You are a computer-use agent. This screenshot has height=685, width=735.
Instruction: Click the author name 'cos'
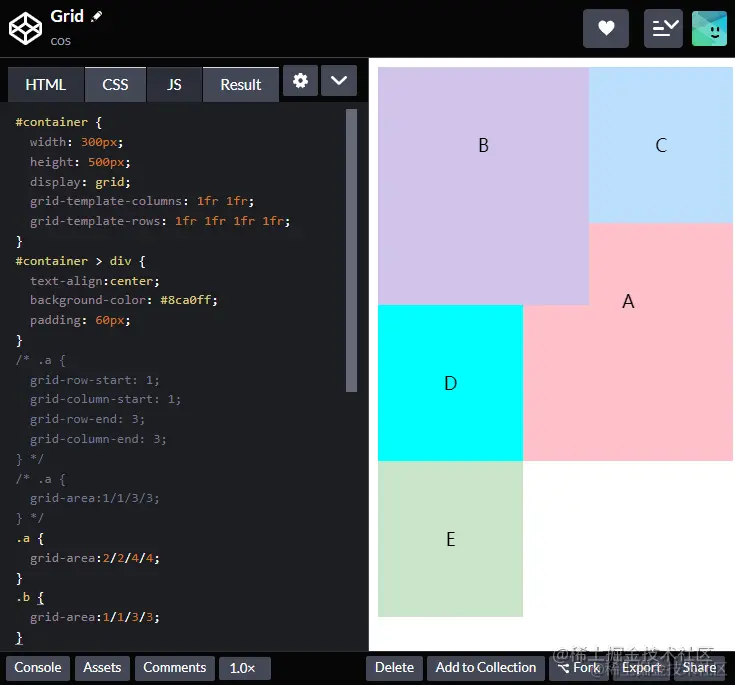click(60, 41)
